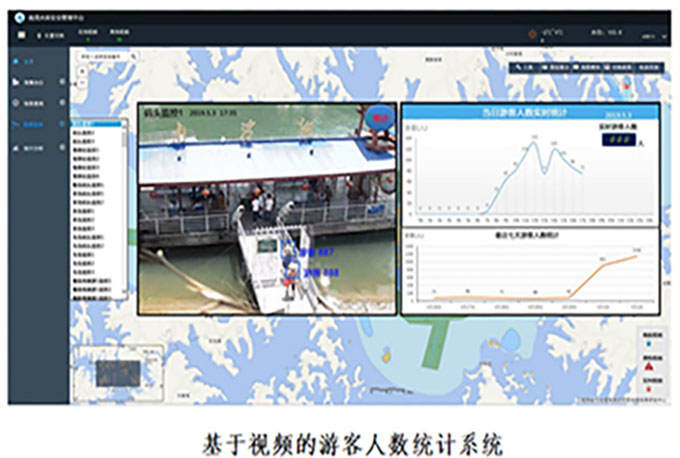The image size is (680, 458).
Task: Click into the map search input field
Action: point(102,57)
